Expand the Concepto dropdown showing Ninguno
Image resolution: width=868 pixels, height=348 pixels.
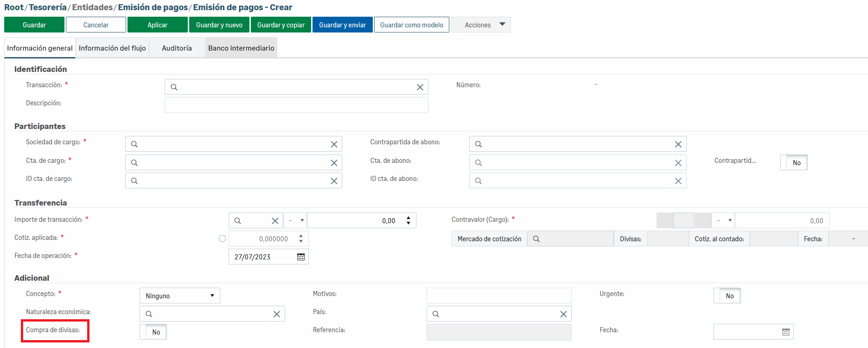179,296
